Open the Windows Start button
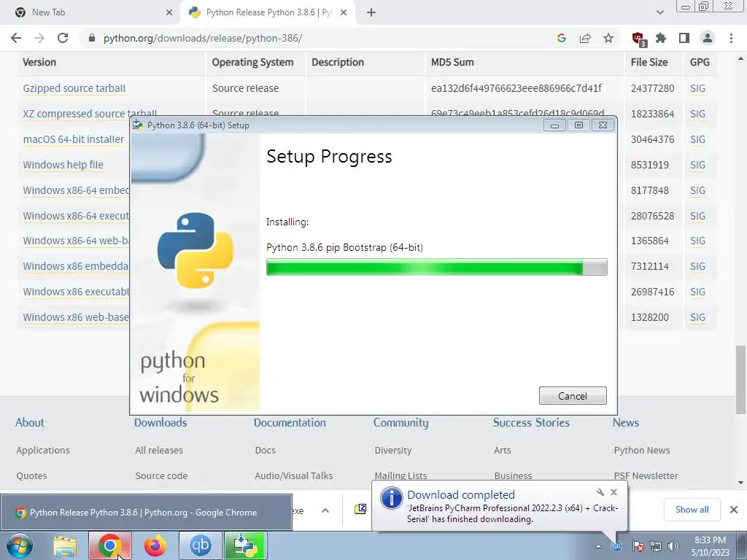The image size is (747, 560). coord(19,545)
